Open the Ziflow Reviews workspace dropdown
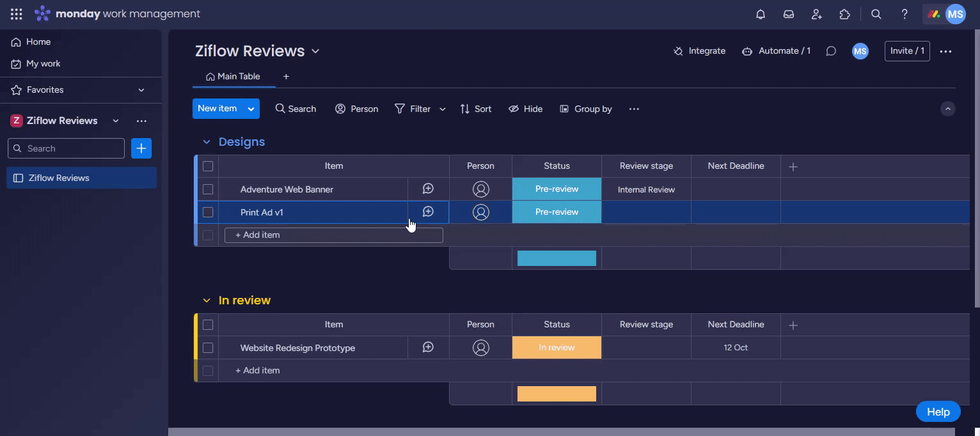 [x=116, y=121]
